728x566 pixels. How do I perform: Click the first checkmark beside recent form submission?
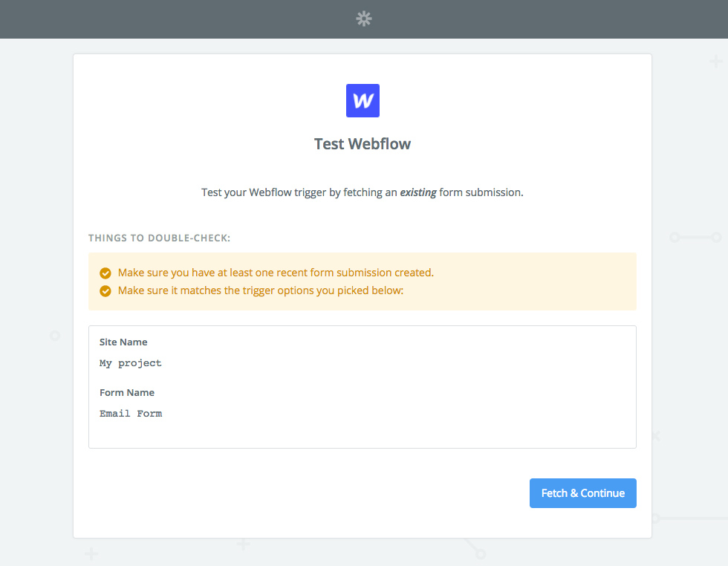[x=105, y=273]
